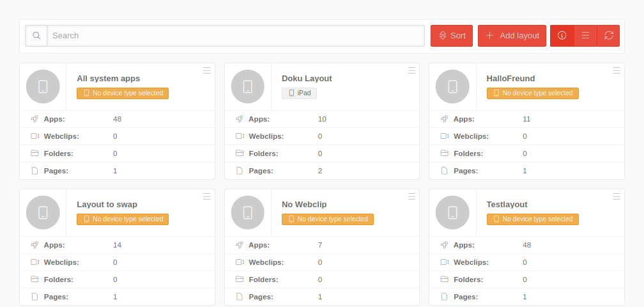The width and height of the screenshot is (644, 307).
Task: Open the No Webclip layout title
Action: (304, 205)
